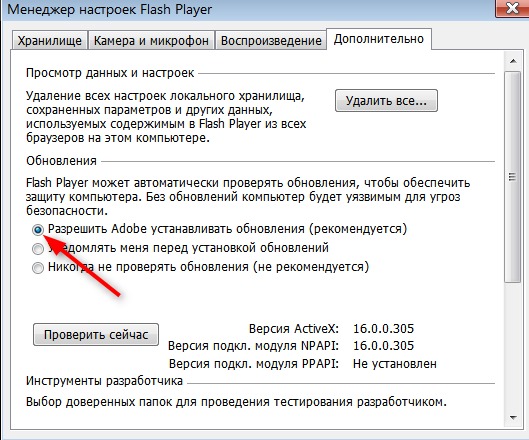This screenshot has width=529, height=440.
Task: Click the PPAPI status text Не установлен
Action: pos(395,363)
